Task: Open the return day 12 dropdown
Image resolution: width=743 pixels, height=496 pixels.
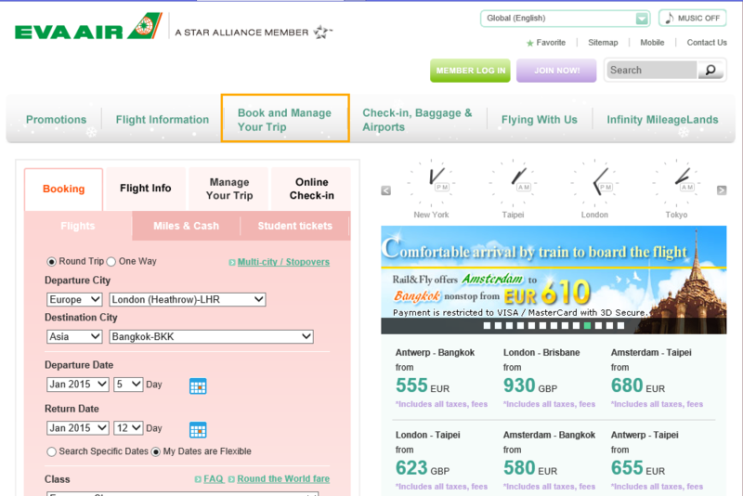Action: click(x=128, y=428)
